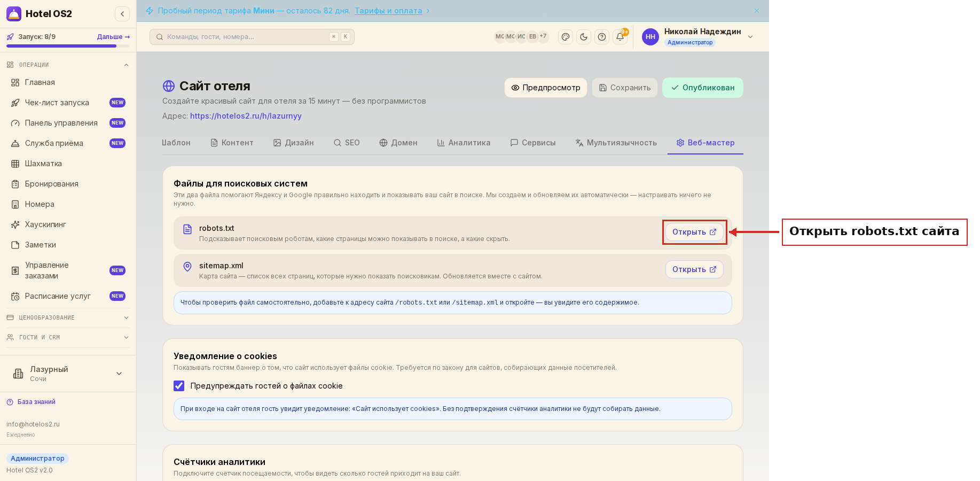Open the hotel site address link
Screen dimensions: 980x481
point(246,116)
